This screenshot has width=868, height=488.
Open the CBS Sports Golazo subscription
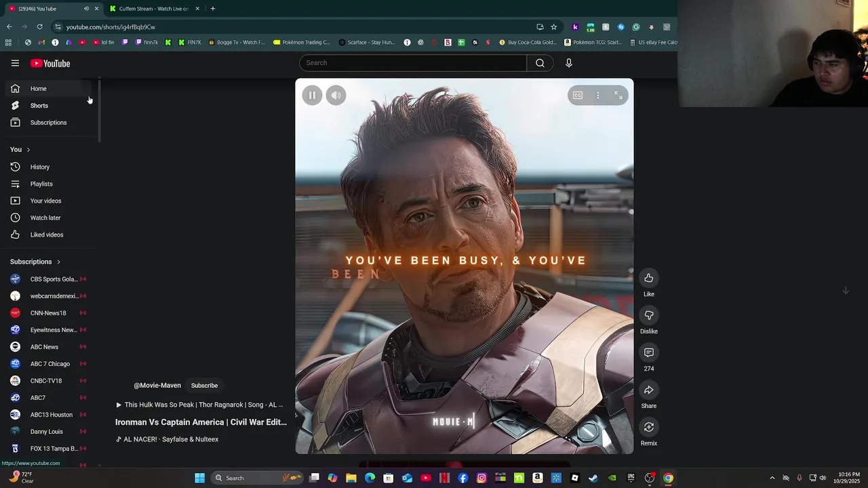click(x=49, y=279)
